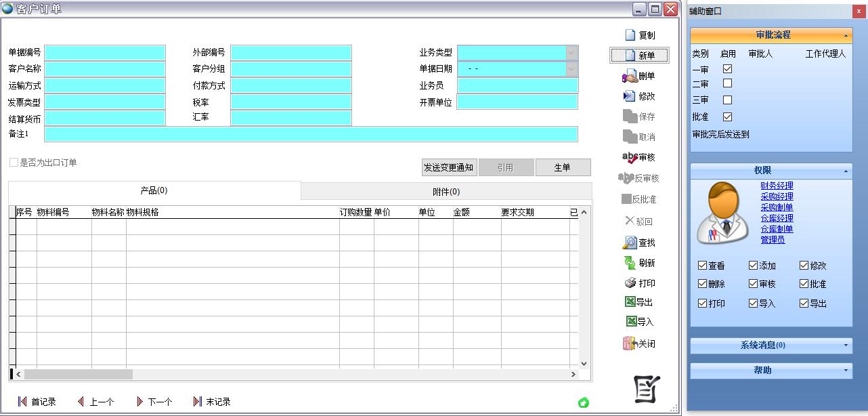Open the 单据日期 date dropdown
868x416 pixels.
[x=572, y=69]
